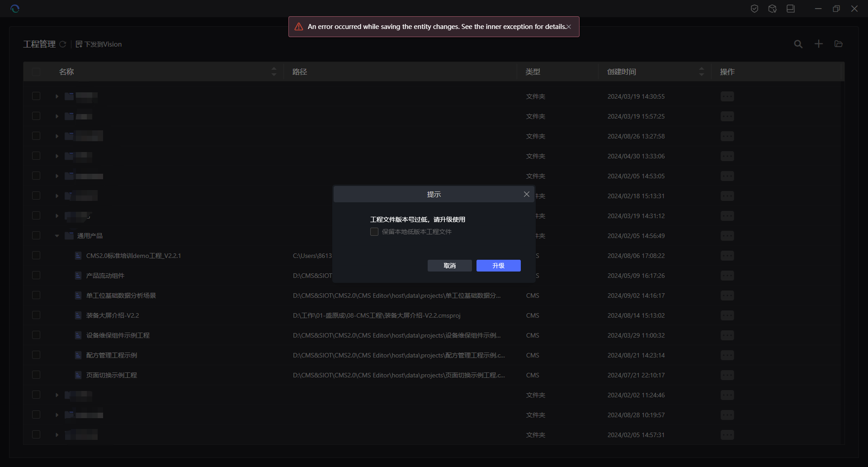Image resolution: width=868 pixels, height=467 pixels.
Task: Collapse the 通用产品 folder
Action: coord(57,236)
